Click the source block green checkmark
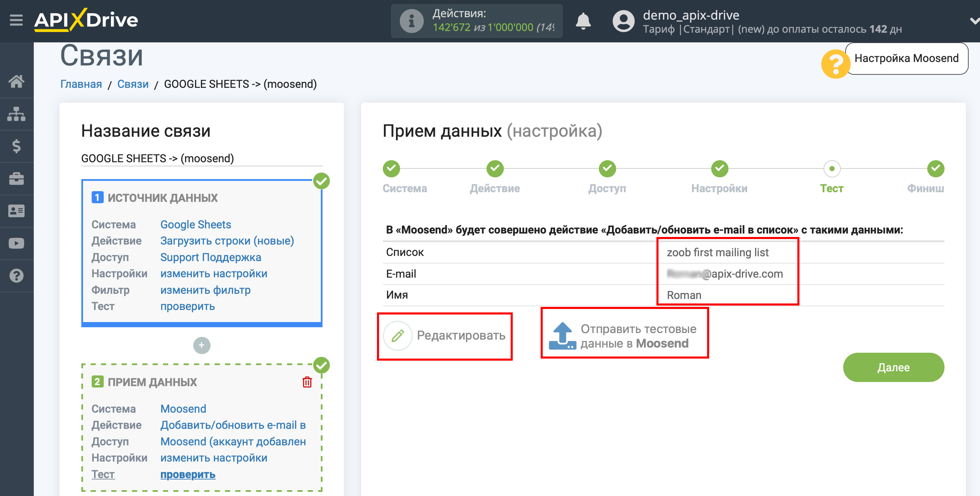This screenshot has height=496, width=980. (x=321, y=181)
